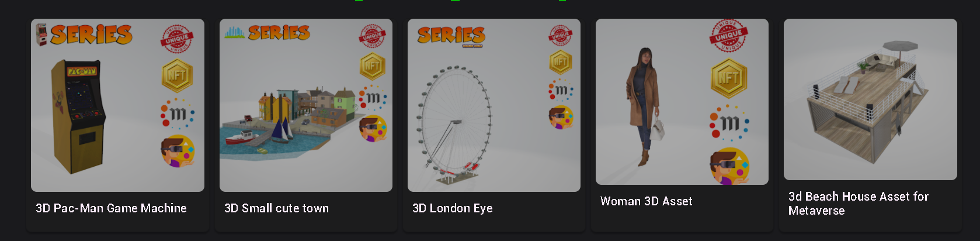This screenshot has width=980, height=241.
Task: Open the 3D Small cute town title
Action: [276, 208]
